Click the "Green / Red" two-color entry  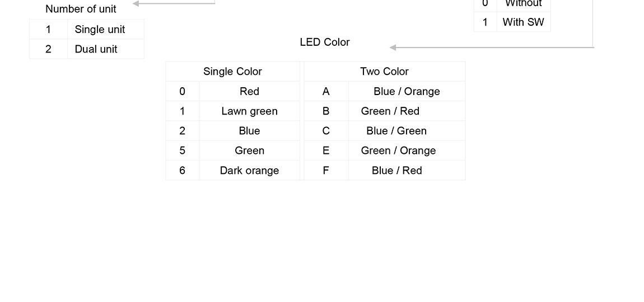point(390,111)
